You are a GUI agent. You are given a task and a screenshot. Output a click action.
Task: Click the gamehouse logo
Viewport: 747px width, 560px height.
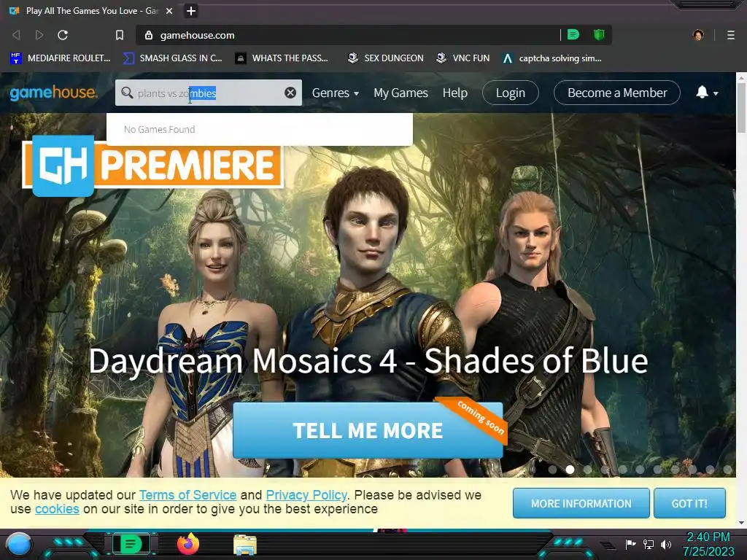[53, 93]
